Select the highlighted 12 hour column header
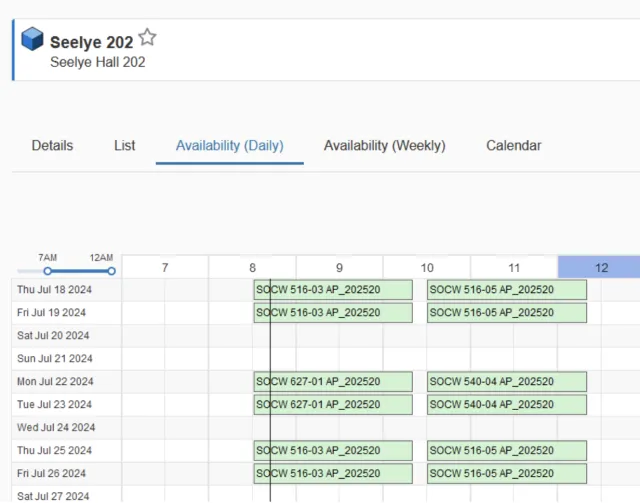 (x=600, y=268)
